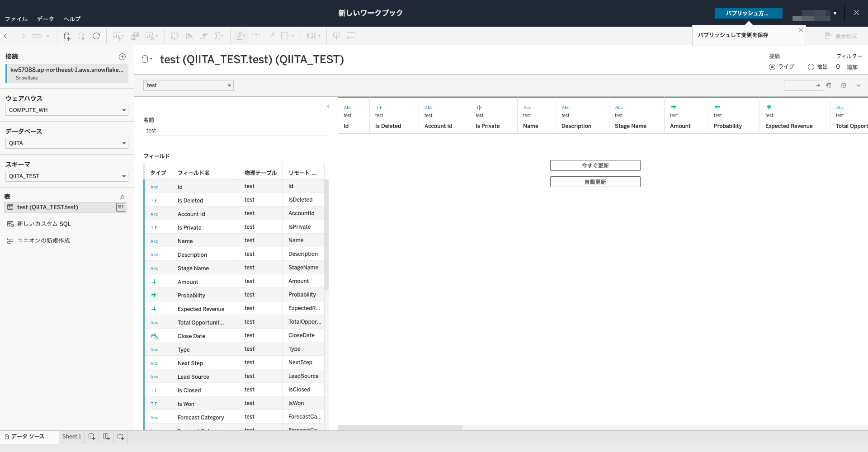Click the pause auto-updates cylinder icon

pos(81,36)
